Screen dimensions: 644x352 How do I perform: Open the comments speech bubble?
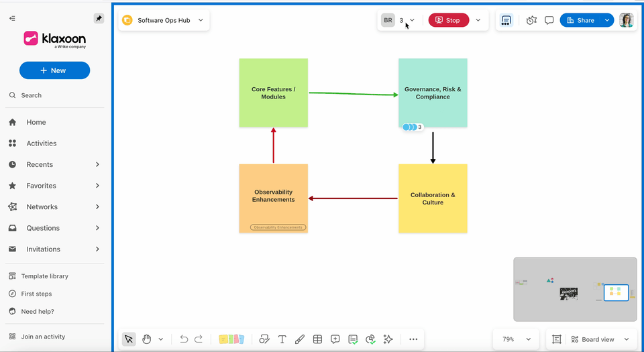pyautogui.click(x=549, y=20)
